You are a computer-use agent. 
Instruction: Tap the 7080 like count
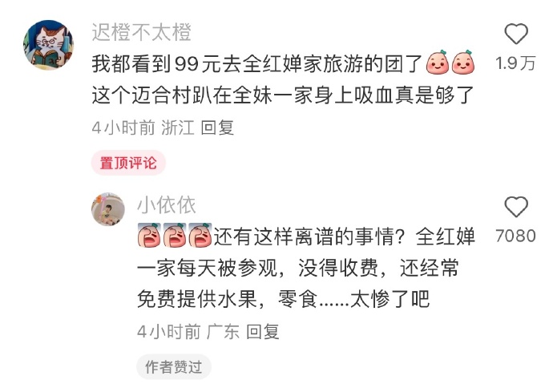click(515, 236)
